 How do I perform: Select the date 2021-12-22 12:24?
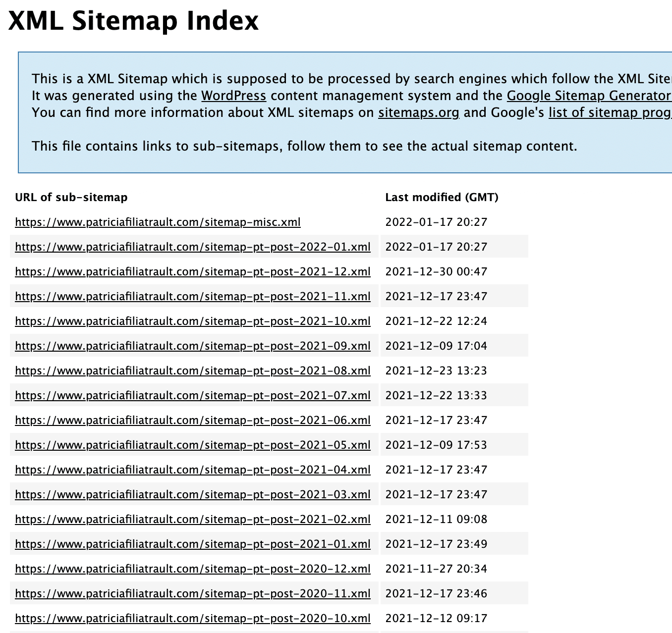437,321
